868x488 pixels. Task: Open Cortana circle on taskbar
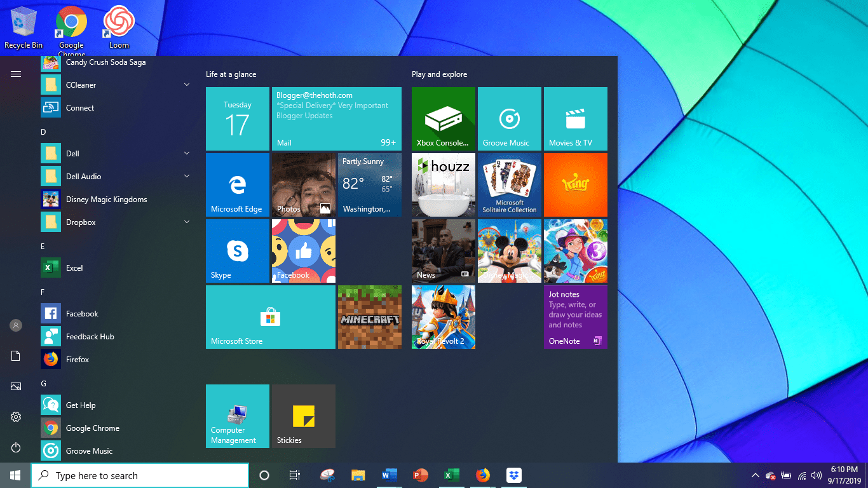pyautogui.click(x=264, y=475)
